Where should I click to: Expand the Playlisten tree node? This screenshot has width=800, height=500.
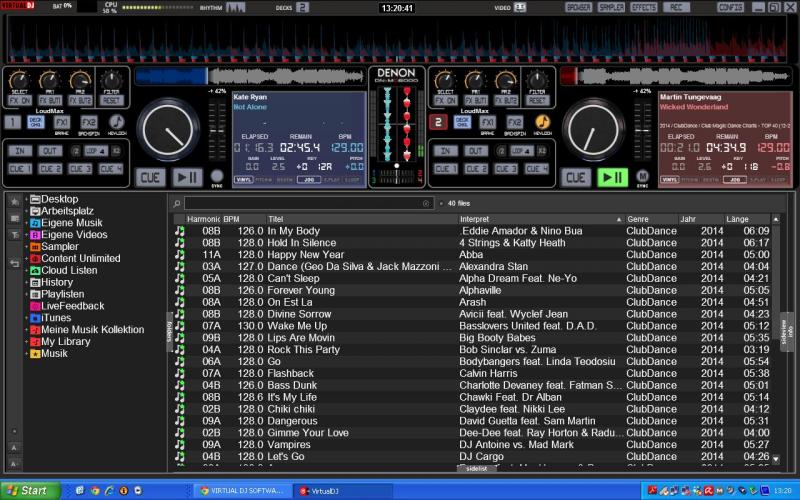tap(27, 294)
